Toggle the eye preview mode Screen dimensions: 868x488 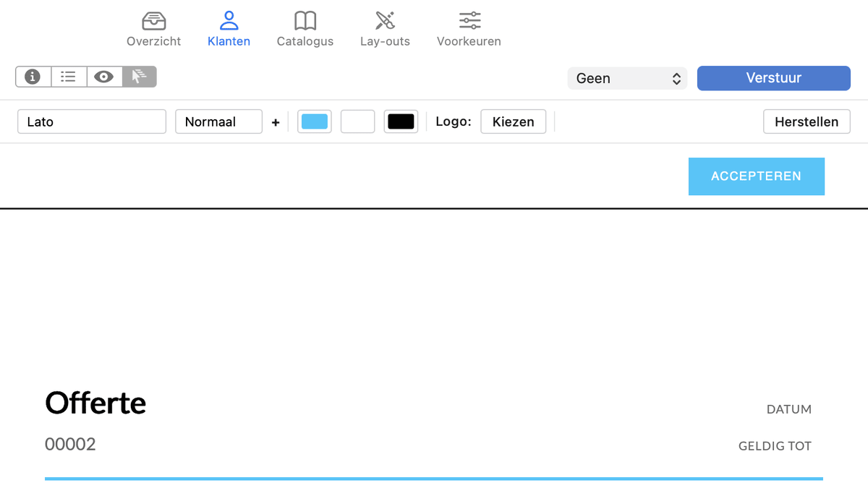104,77
